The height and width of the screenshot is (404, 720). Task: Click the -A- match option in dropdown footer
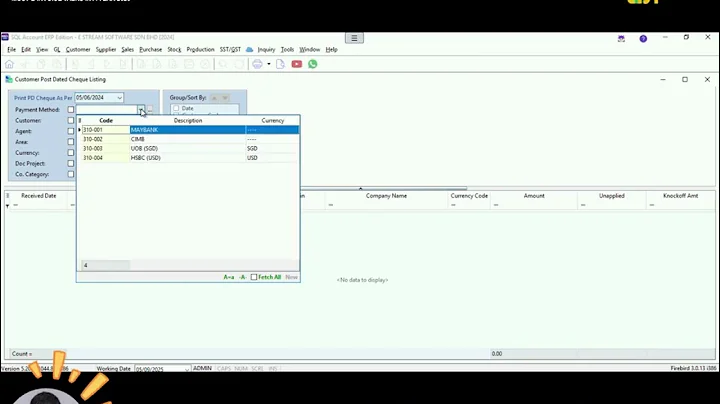242,277
